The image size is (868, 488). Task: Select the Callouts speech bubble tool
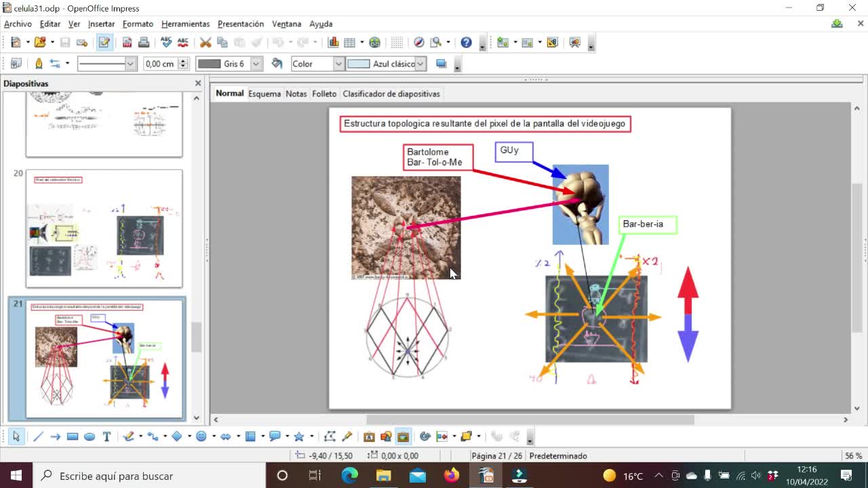274,436
